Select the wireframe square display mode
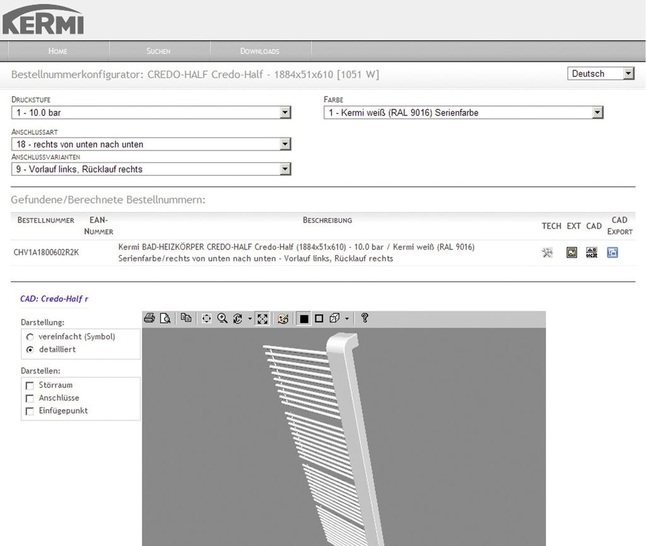The height and width of the screenshot is (546, 646). click(x=319, y=319)
